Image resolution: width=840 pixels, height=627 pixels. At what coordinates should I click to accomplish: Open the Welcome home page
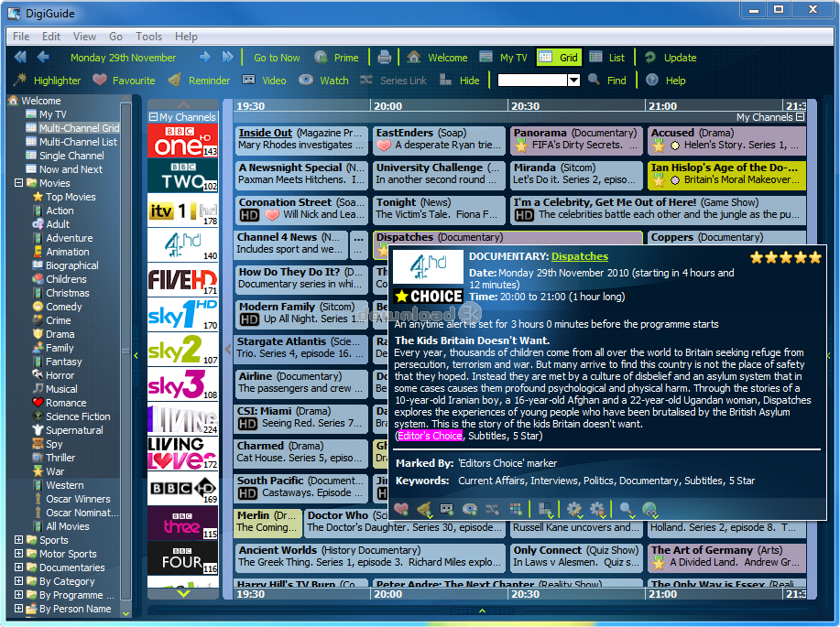point(437,58)
